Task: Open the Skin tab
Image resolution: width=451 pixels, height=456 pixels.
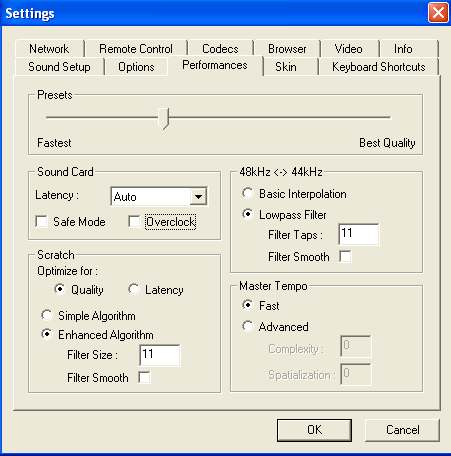Action: coord(286,67)
